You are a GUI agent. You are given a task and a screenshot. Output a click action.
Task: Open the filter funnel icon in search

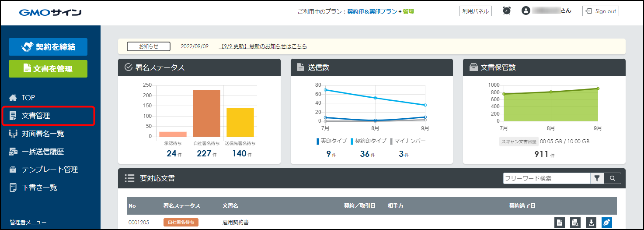click(597, 178)
